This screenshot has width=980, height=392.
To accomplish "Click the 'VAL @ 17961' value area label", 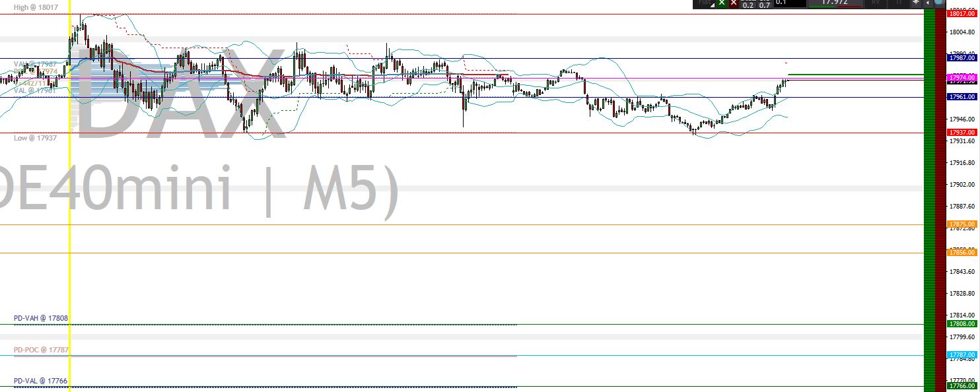I will coord(35,90).
